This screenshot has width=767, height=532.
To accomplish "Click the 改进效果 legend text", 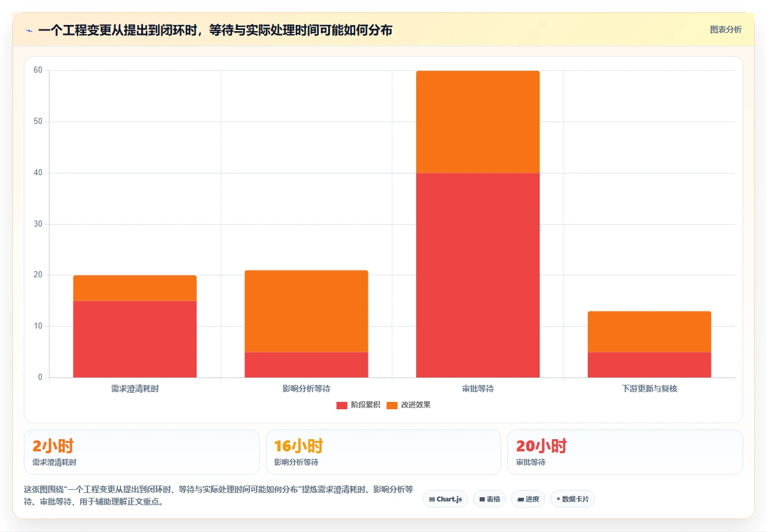I will (x=416, y=405).
